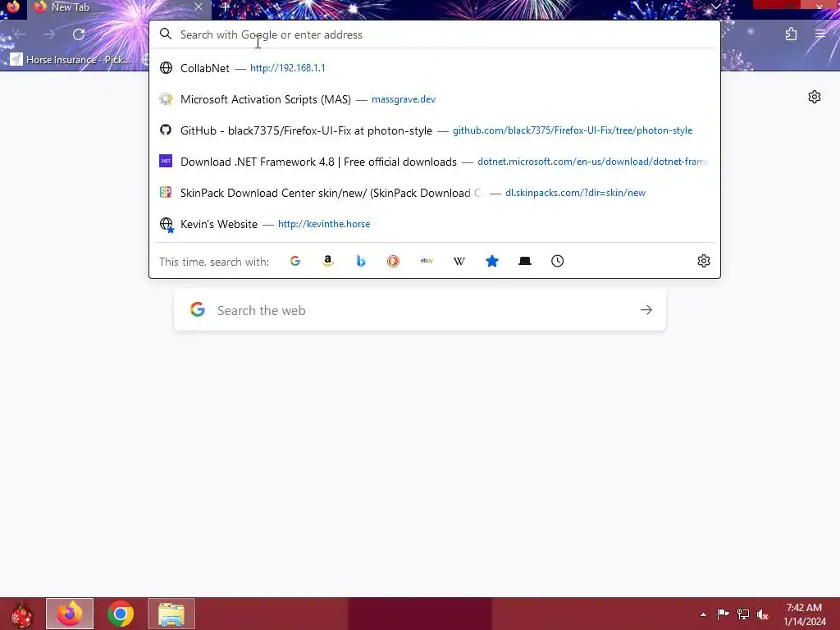
Task: Open File Explorer from taskbar
Action: (x=171, y=614)
